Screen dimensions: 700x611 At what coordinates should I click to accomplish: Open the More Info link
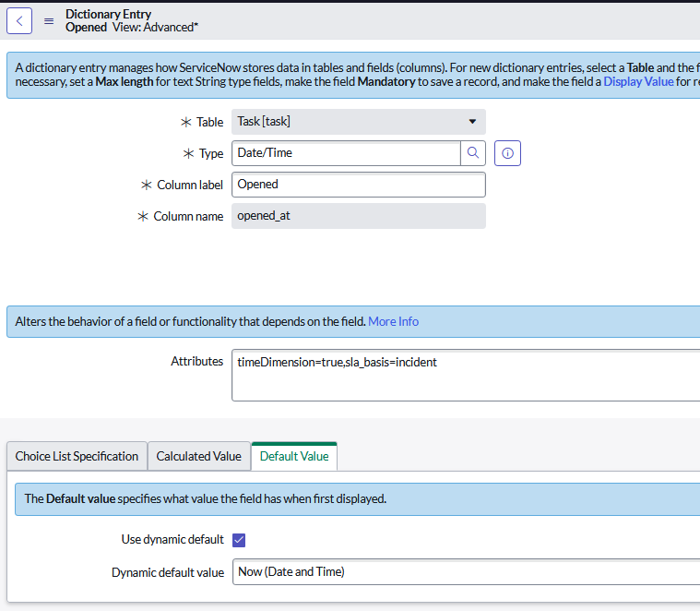[393, 321]
